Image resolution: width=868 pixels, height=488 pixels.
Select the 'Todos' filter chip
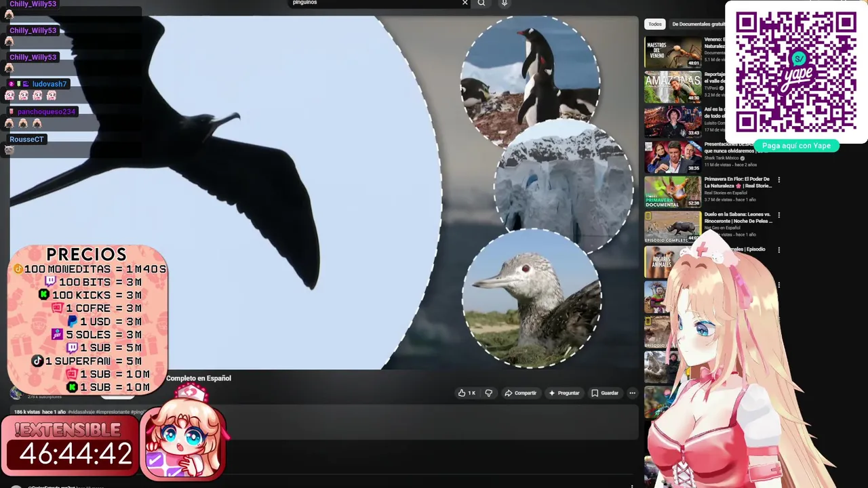click(x=655, y=24)
